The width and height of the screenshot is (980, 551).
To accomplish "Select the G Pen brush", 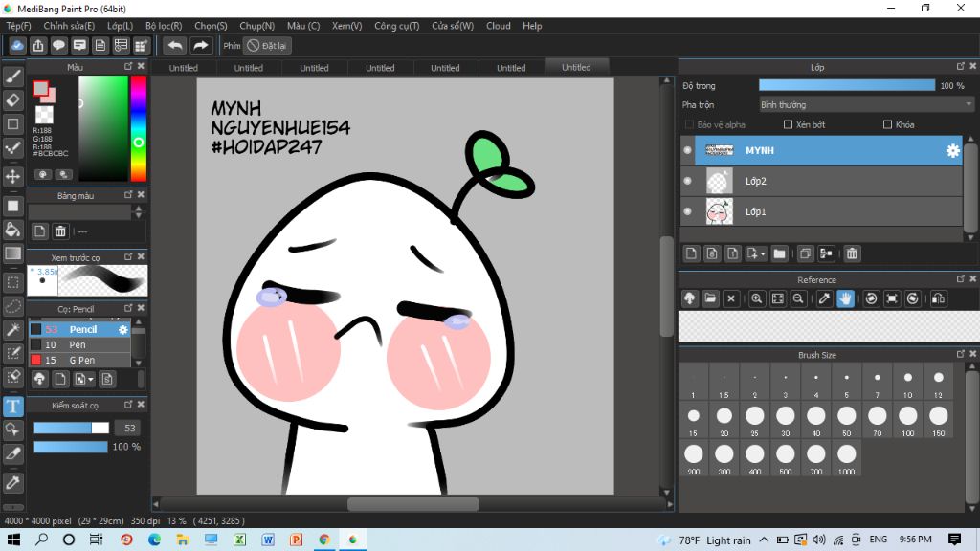I will 80,360.
